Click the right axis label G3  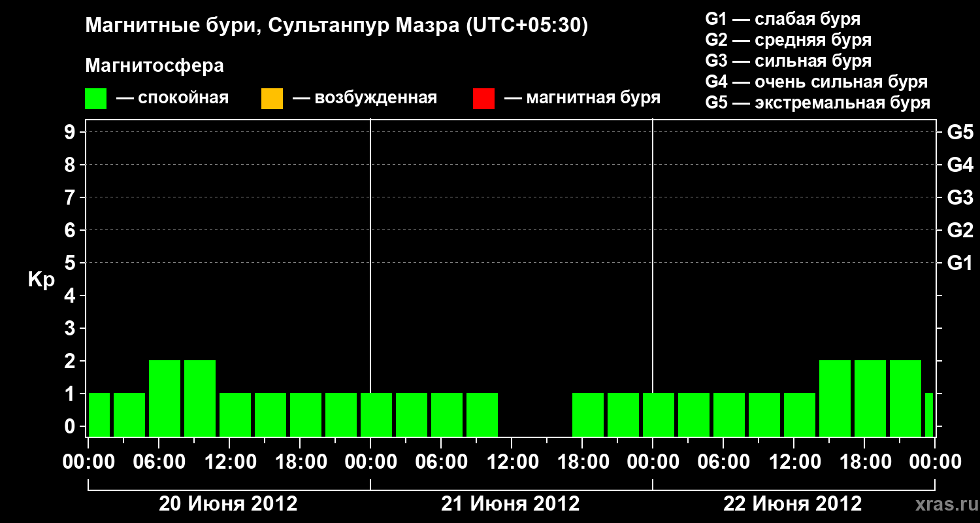[960, 197]
